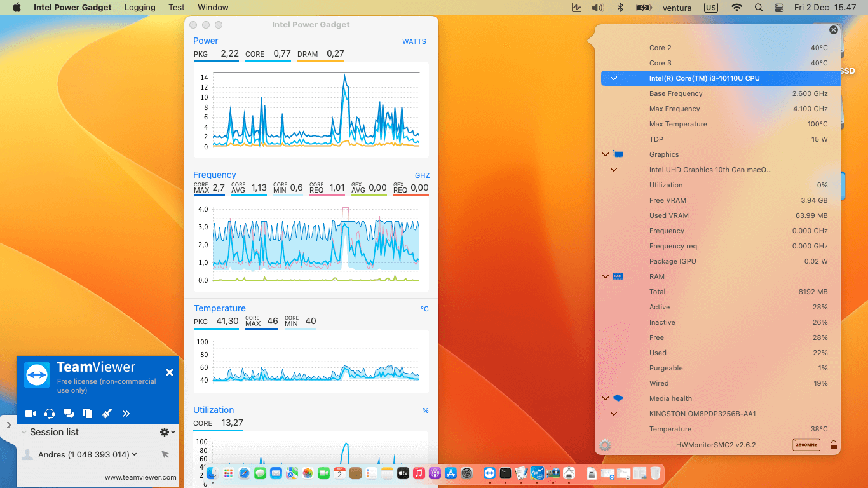Click the Temperature PKG value 41,30
Image resolution: width=868 pixels, height=488 pixels.
[227, 322]
